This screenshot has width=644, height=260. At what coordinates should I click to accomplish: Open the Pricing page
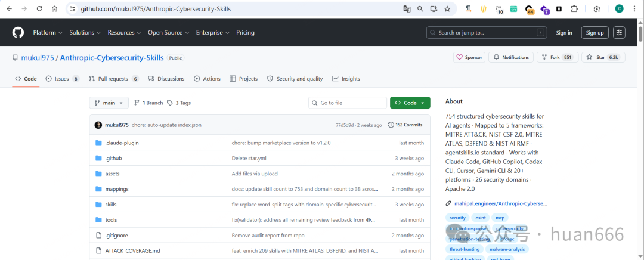(245, 32)
